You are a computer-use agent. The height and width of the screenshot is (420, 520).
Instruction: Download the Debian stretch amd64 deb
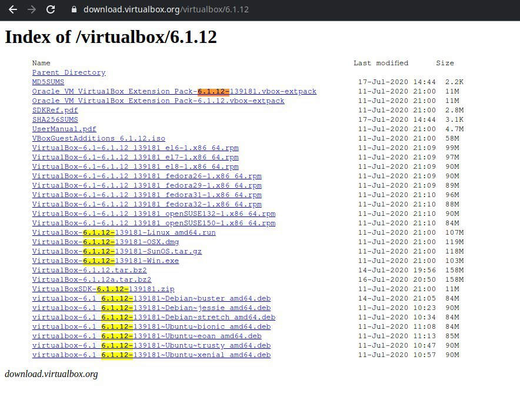(x=154, y=317)
